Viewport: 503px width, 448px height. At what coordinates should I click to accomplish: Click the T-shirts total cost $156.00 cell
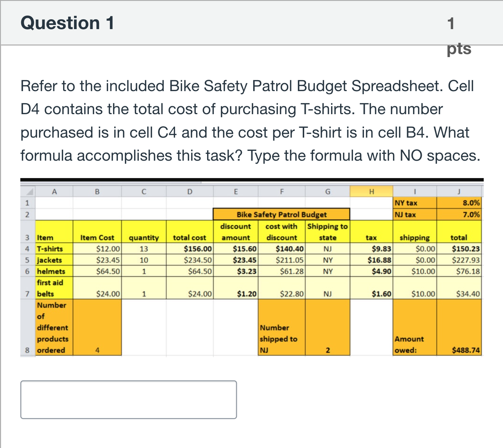coord(190,249)
